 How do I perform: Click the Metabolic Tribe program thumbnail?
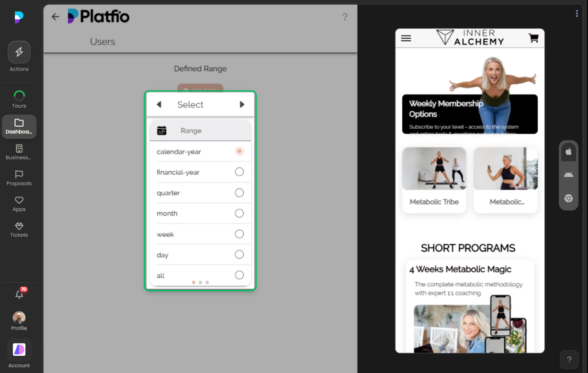click(x=434, y=168)
